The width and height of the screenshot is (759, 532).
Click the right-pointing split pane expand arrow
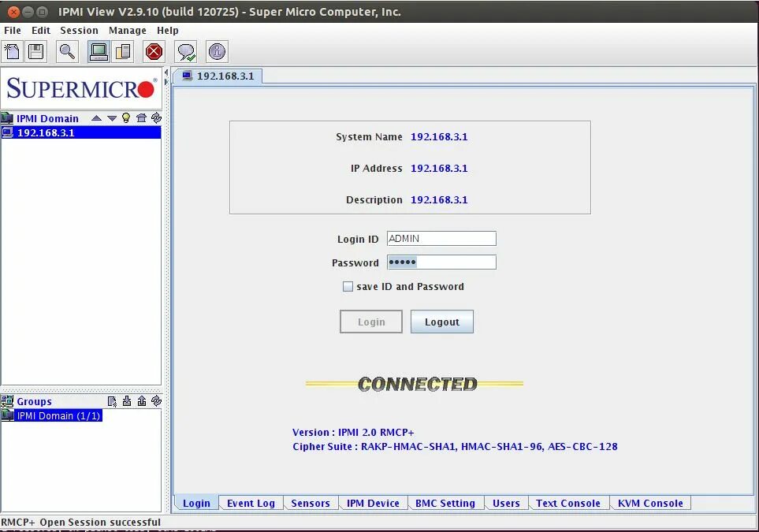tap(166, 82)
